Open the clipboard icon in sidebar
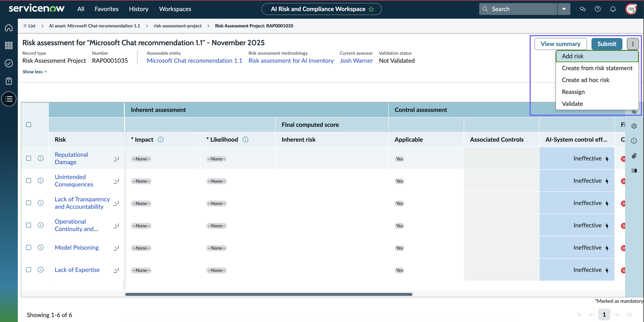644x322 pixels. (x=9, y=81)
